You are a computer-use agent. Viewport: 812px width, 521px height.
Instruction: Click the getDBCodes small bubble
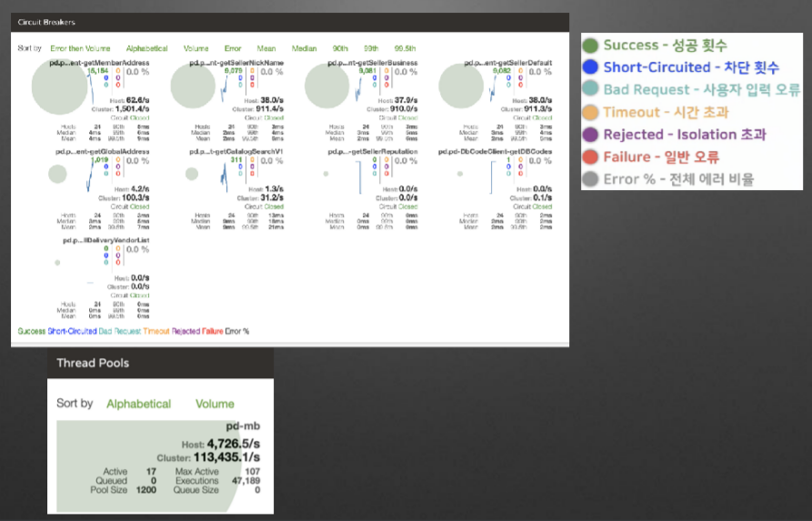460,174
